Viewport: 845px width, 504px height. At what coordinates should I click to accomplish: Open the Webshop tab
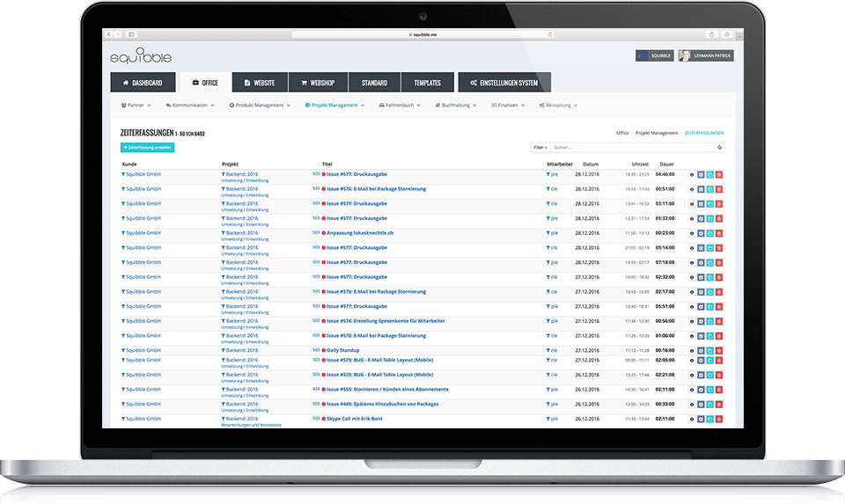click(318, 83)
